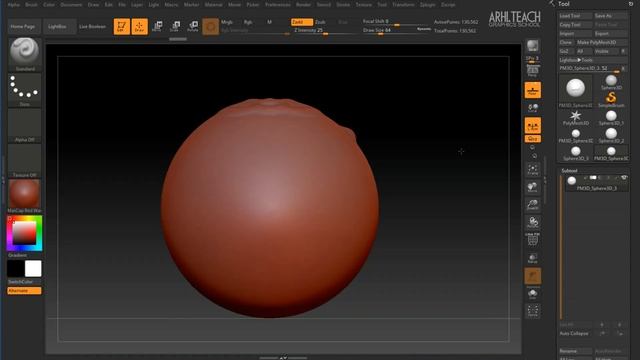Toggle L.Sym button in right shelf
Screen dimensions: 640x360
click(533, 126)
